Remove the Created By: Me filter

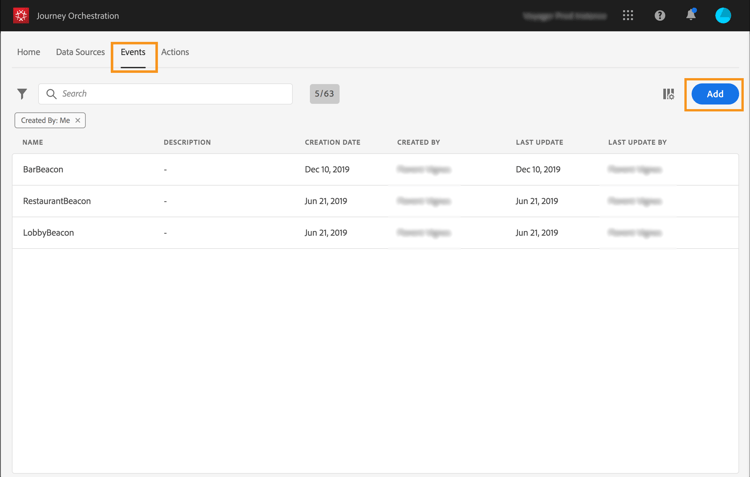point(77,121)
